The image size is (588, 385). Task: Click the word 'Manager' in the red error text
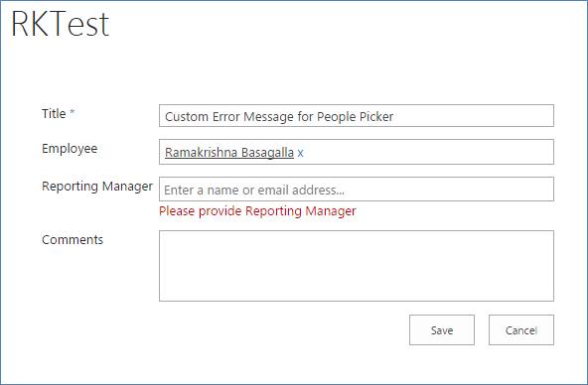point(331,210)
